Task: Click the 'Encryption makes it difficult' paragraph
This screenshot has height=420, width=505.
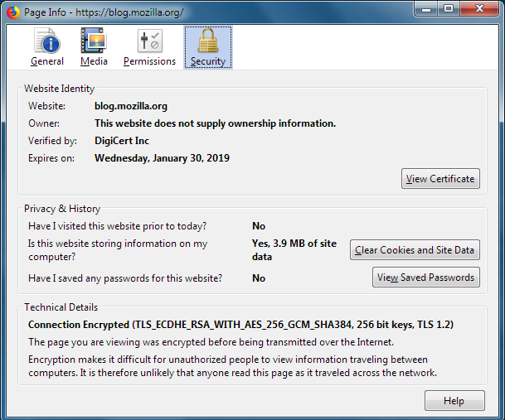Action: pyautogui.click(x=232, y=366)
